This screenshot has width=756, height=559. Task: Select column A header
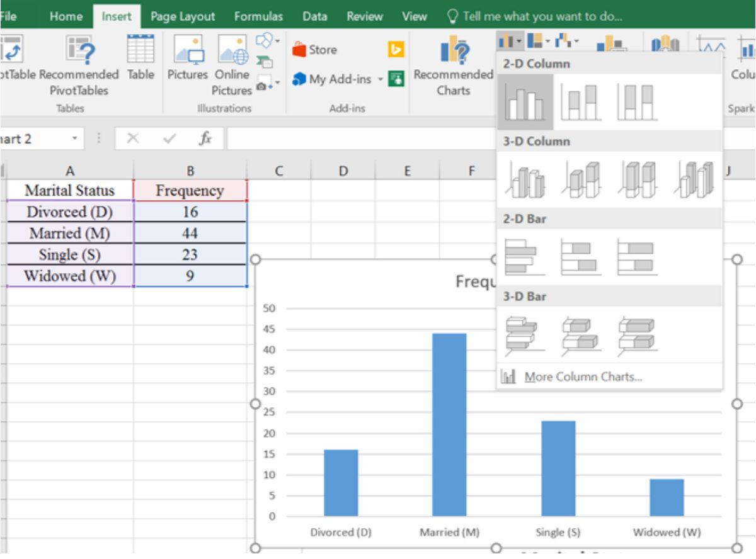pos(70,171)
